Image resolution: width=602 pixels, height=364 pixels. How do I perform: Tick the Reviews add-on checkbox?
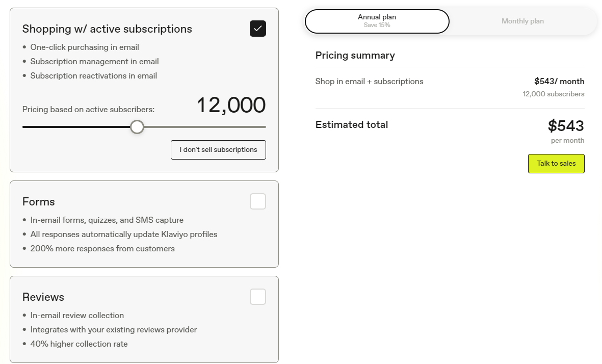click(x=257, y=297)
